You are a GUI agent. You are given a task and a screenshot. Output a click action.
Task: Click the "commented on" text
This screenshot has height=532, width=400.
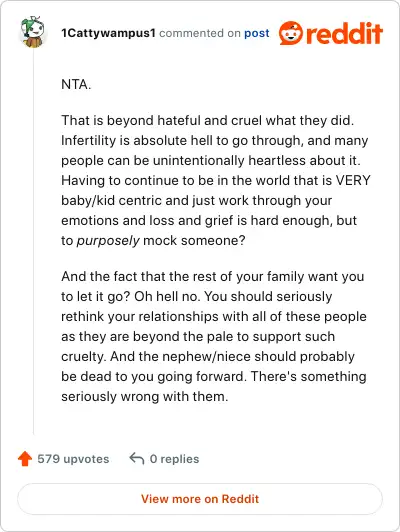[200, 33]
